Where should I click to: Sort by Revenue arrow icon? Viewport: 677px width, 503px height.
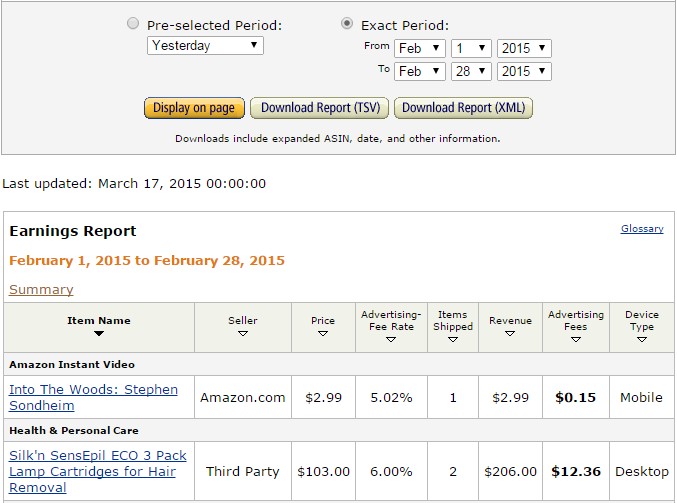510,333
